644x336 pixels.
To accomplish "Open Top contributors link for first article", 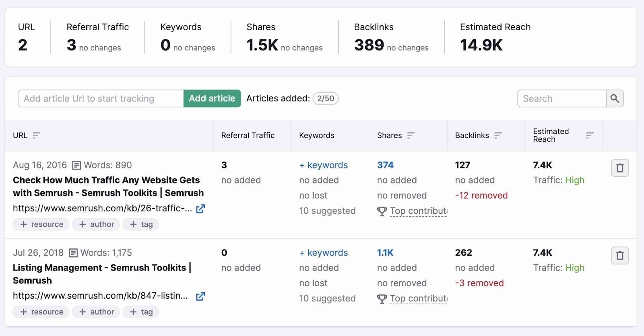I will click(419, 211).
